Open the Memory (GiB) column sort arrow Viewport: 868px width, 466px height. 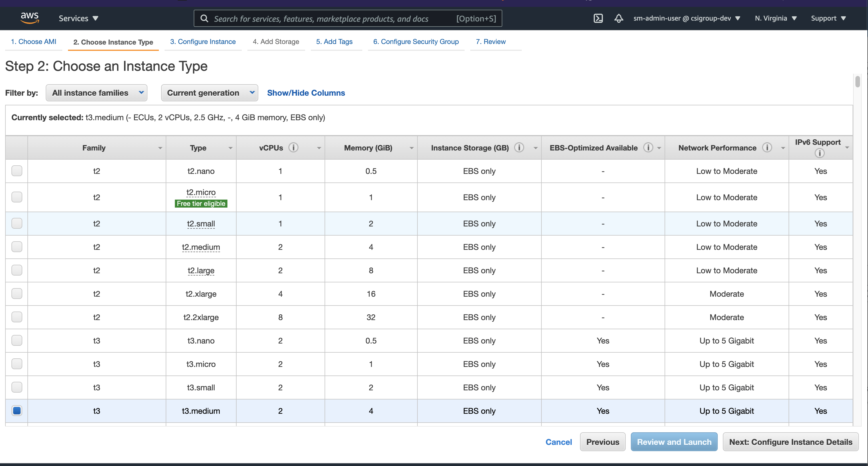point(411,148)
